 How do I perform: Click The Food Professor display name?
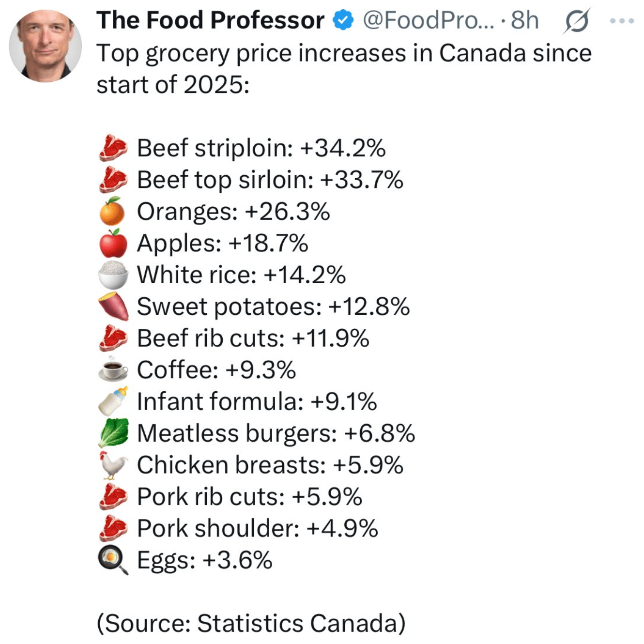click(x=210, y=20)
